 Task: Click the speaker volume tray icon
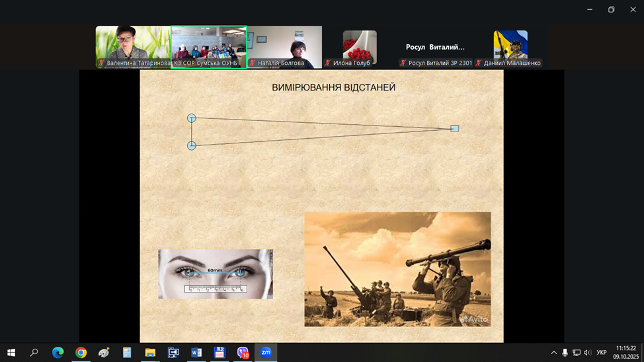587,353
